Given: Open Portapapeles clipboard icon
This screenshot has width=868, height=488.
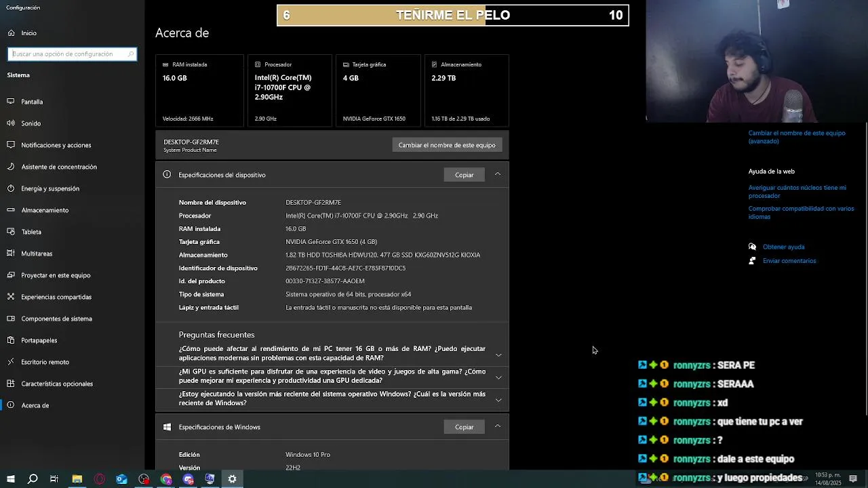Looking at the screenshot, I should pos(11,340).
